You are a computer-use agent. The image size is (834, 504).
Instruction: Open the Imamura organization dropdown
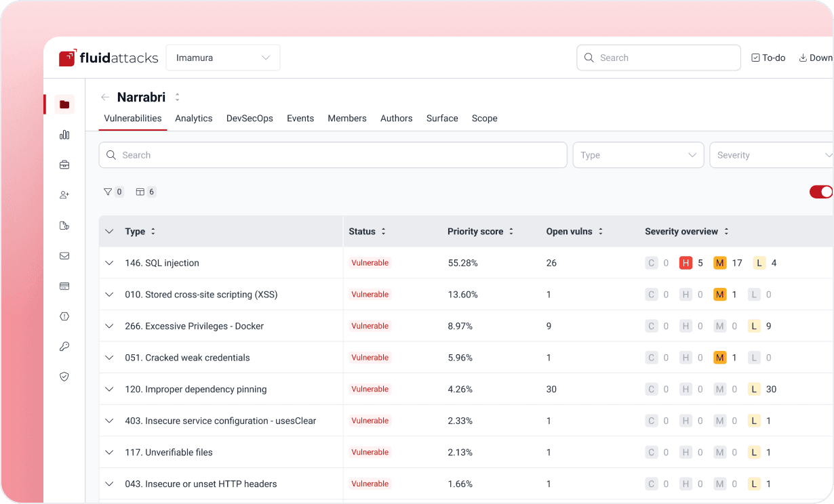click(223, 58)
